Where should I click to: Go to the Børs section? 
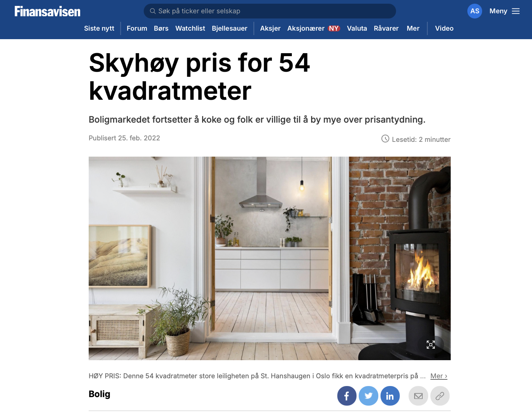pos(161,28)
